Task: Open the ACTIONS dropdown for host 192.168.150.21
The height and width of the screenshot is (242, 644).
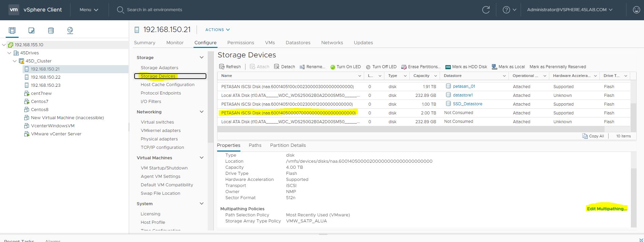Action: tap(217, 30)
